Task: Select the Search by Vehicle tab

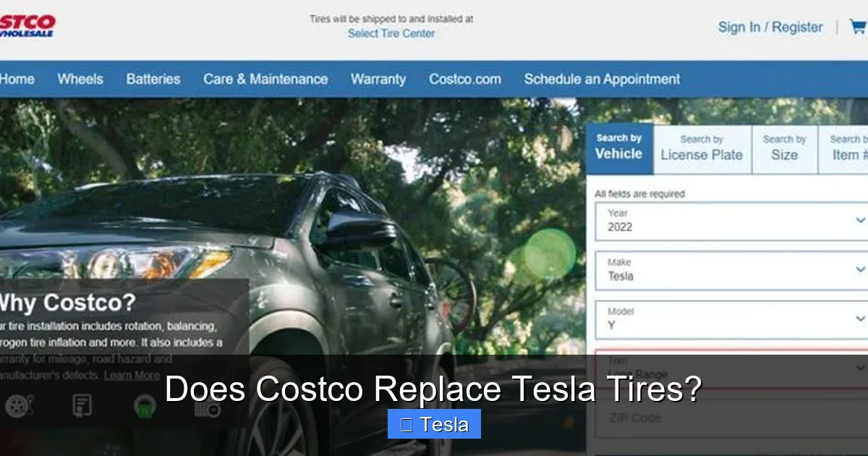Action: point(619,146)
